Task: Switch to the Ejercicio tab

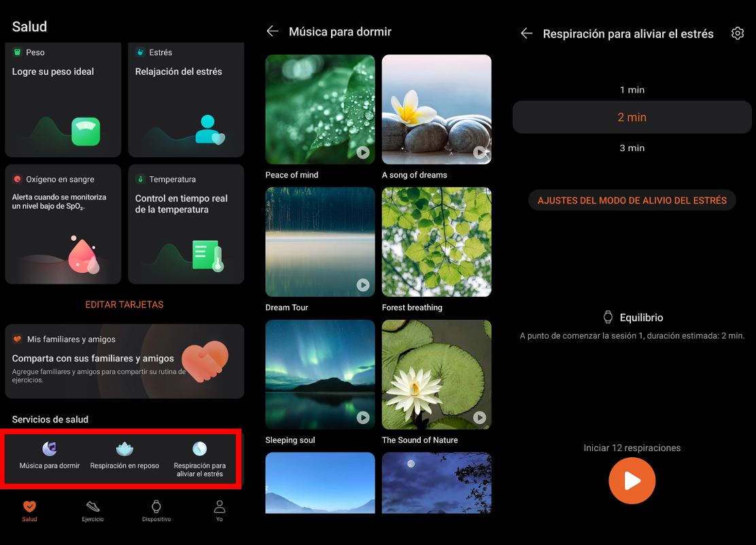Action: coord(92,511)
